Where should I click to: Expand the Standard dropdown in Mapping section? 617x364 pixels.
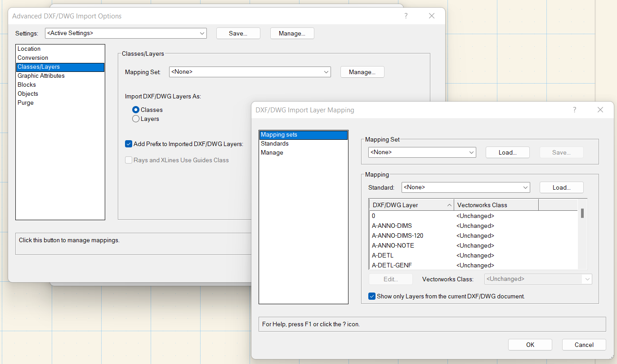[466, 187]
